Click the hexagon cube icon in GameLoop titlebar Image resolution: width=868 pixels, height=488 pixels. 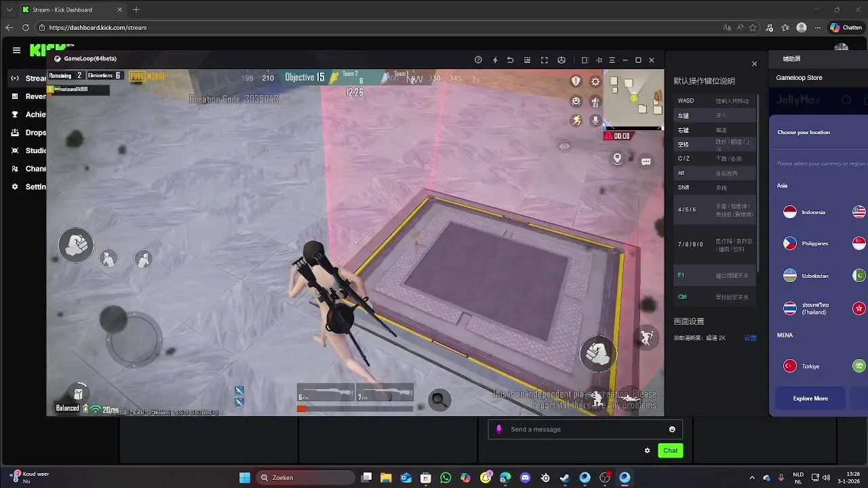(x=561, y=60)
